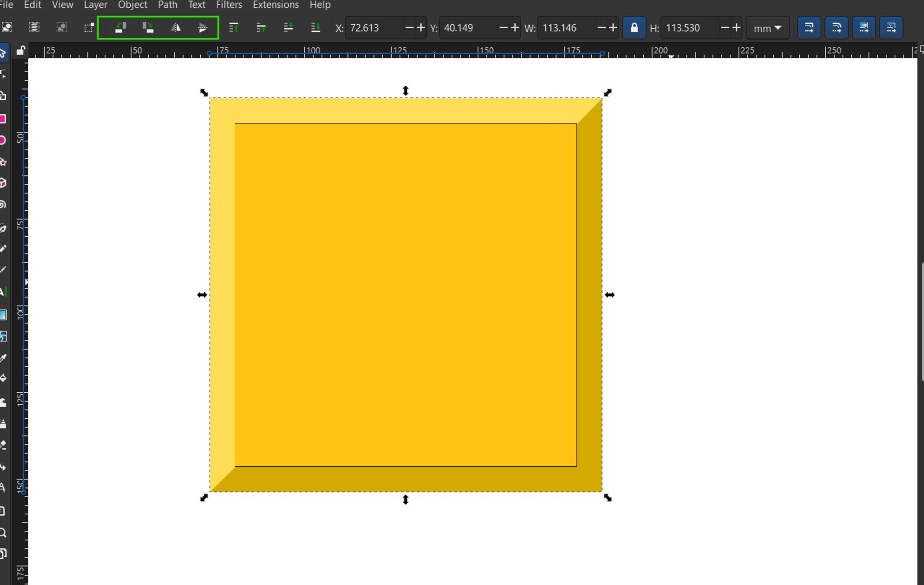Image resolution: width=924 pixels, height=585 pixels.
Task: Select the Connector tool
Action: [3, 467]
